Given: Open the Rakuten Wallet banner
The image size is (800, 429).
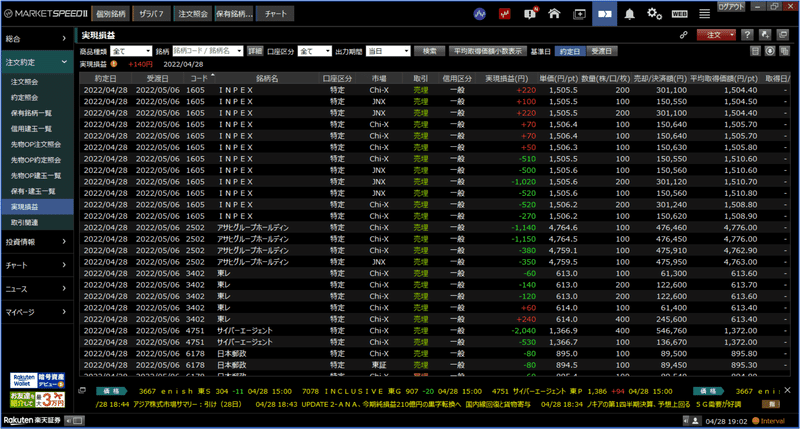Looking at the screenshot, I should (37, 381).
